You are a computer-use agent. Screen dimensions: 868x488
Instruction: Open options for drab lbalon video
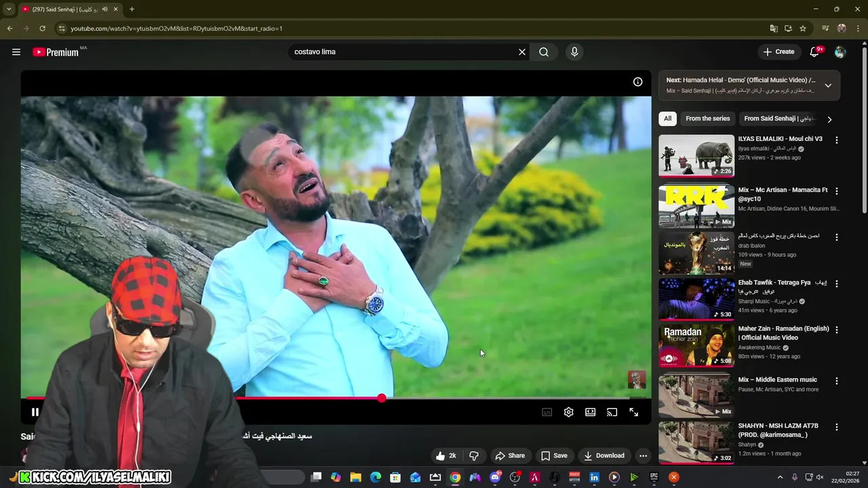(x=836, y=237)
